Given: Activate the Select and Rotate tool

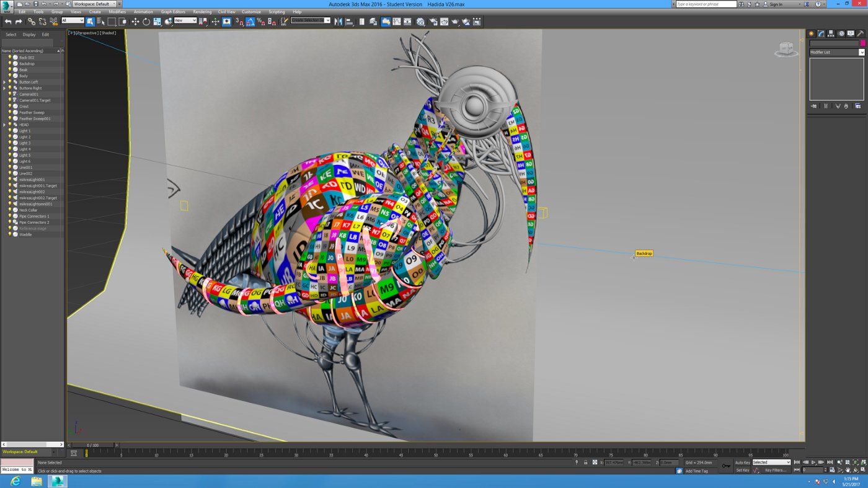Looking at the screenshot, I should click(x=146, y=22).
